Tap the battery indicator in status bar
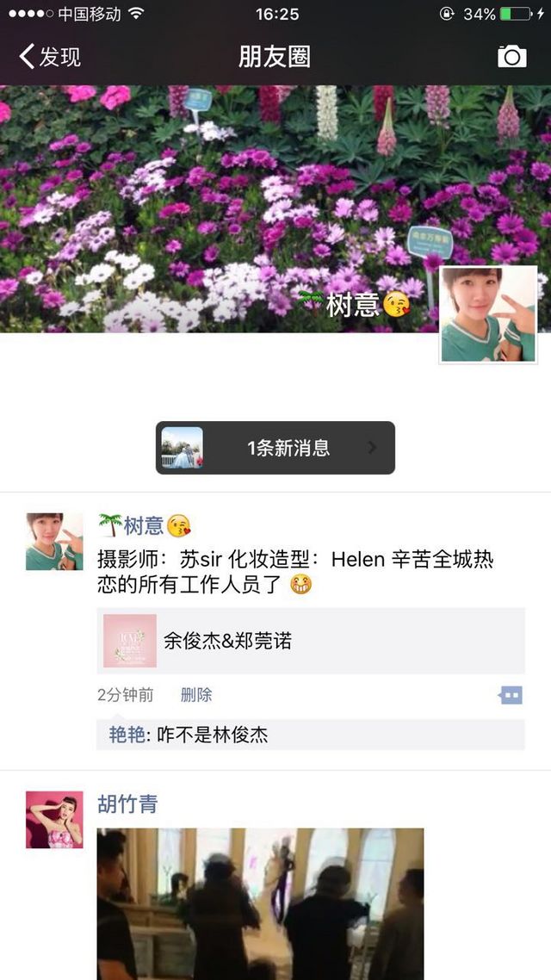This screenshot has width=551, height=980. coord(516,14)
